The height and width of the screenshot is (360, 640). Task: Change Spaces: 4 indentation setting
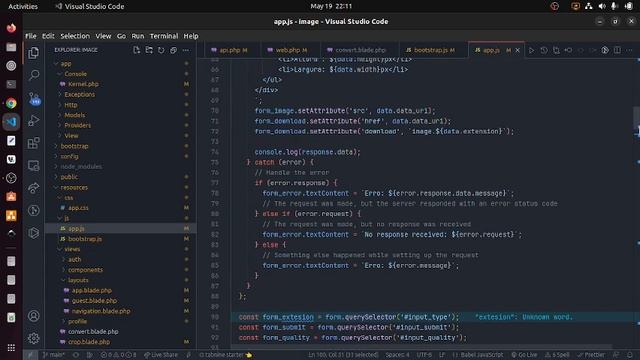point(398,355)
